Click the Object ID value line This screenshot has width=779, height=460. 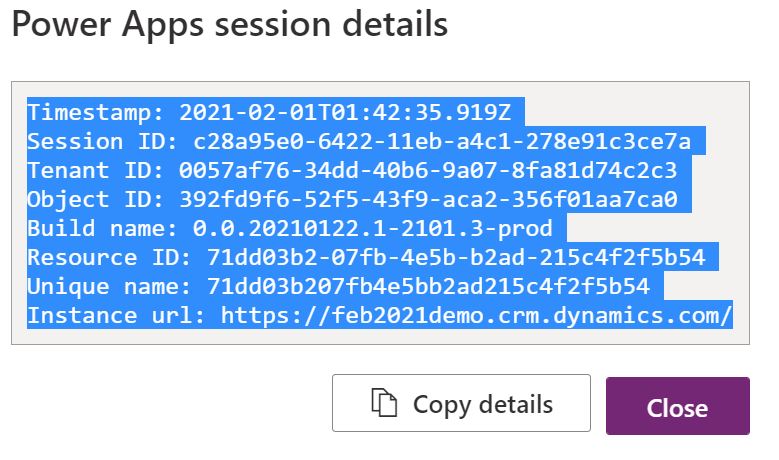(x=352, y=199)
